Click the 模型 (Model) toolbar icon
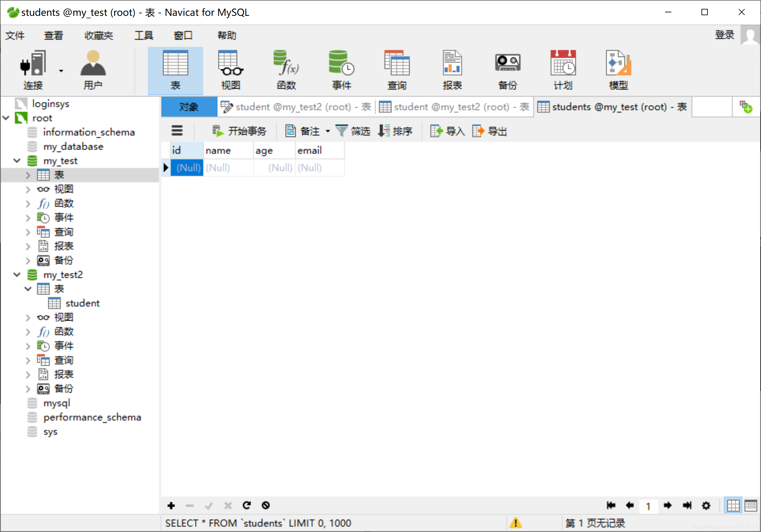This screenshot has width=761, height=532. 618,70
